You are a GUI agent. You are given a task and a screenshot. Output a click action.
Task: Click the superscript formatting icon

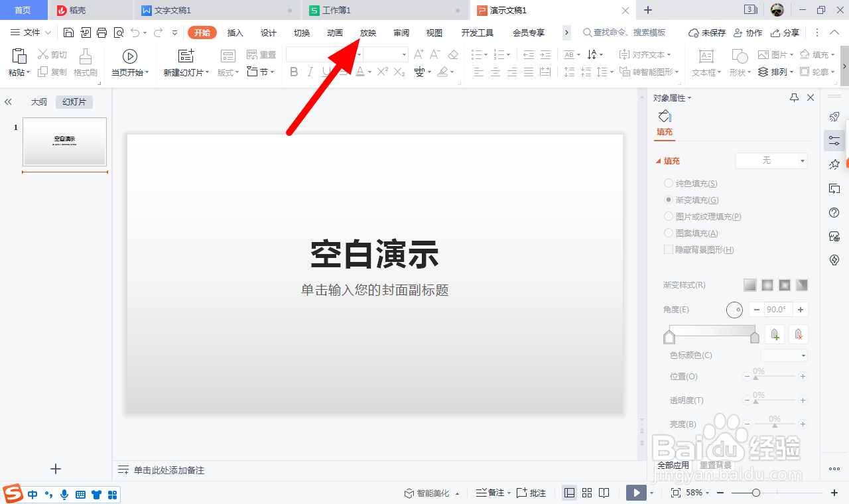381,72
